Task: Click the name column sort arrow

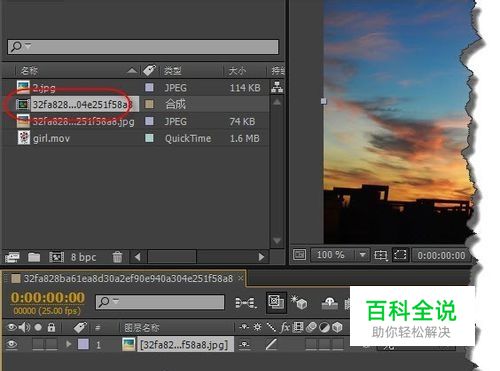Action: (x=132, y=70)
